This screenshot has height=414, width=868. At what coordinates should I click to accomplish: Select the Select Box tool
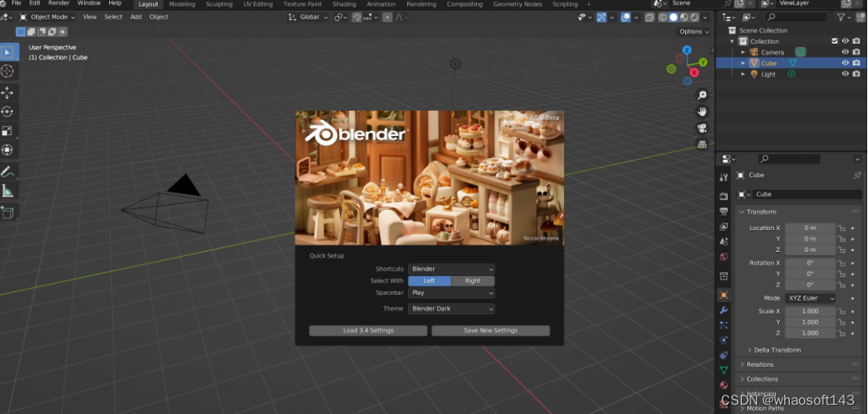(x=8, y=53)
